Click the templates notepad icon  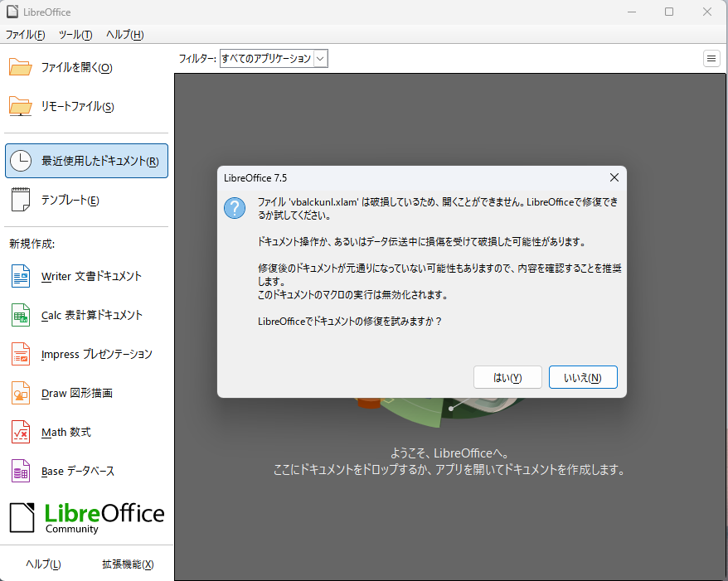21,200
